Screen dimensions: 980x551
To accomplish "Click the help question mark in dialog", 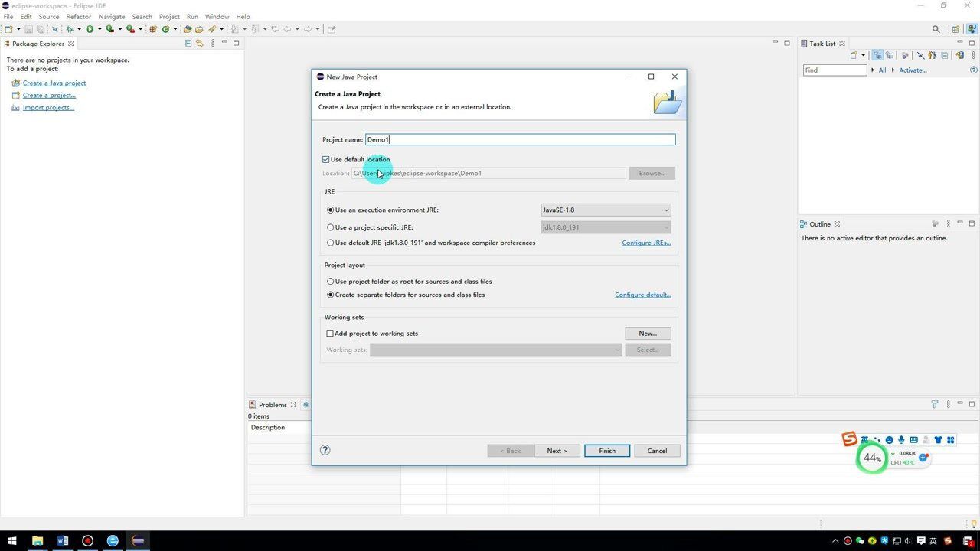I will pos(325,450).
